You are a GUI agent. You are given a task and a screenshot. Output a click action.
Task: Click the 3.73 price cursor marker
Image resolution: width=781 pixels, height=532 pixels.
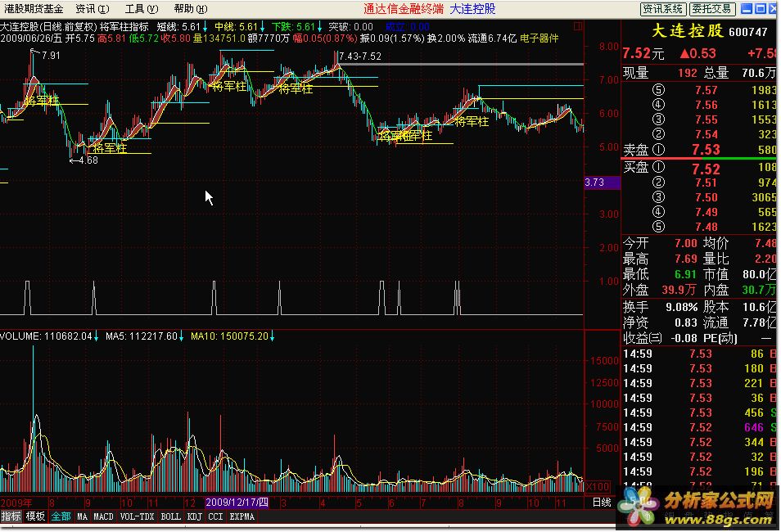click(x=603, y=183)
